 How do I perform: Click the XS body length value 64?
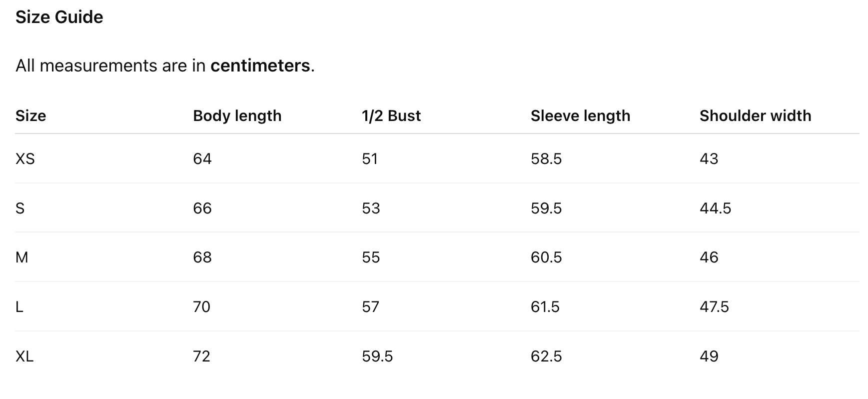(x=202, y=158)
